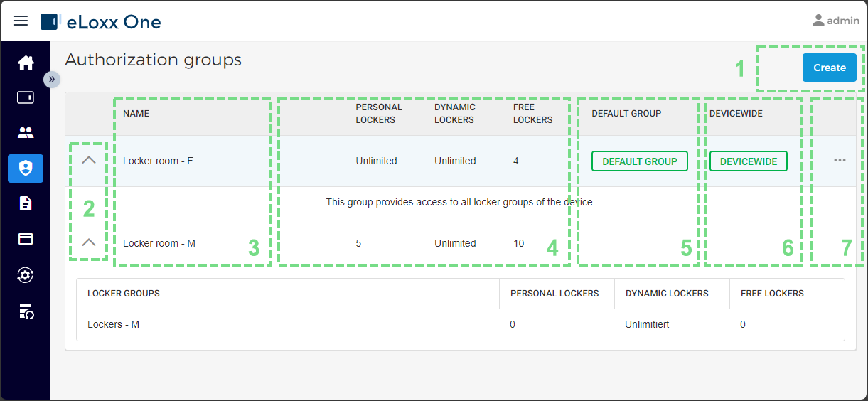The height and width of the screenshot is (401, 868).
Task: Go to Home in sidebar
Action: point(26,63)
